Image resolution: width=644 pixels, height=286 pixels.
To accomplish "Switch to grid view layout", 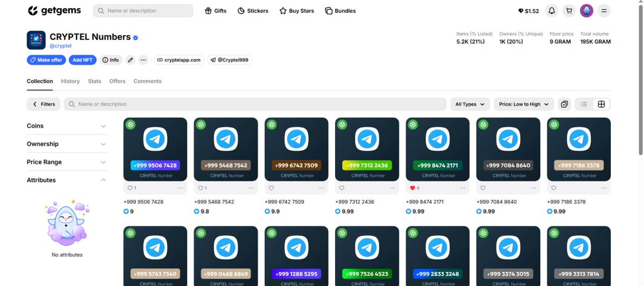I will point(601,104).
